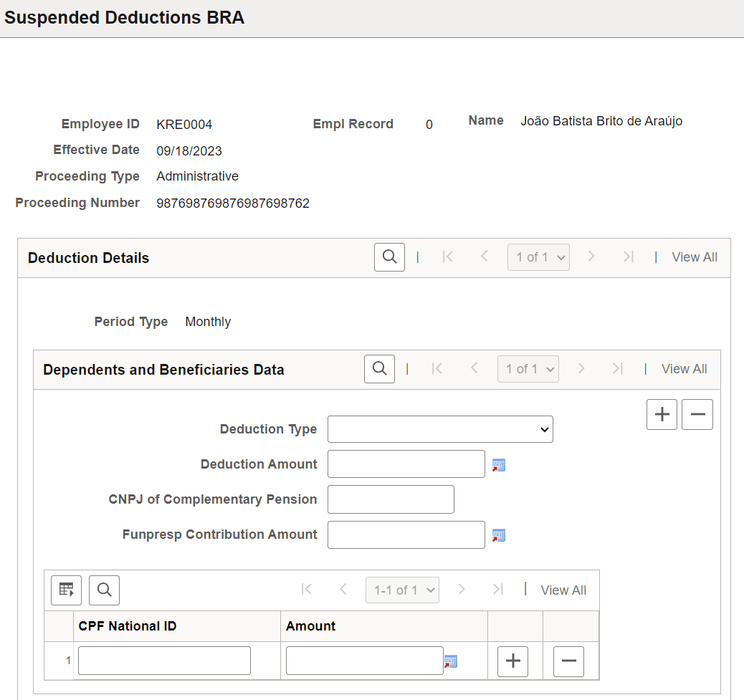The width and height of the screenshot is (744, 700).
Task: Open the 1-1 of 1 selector in the grid
Action: pos(402,590)
